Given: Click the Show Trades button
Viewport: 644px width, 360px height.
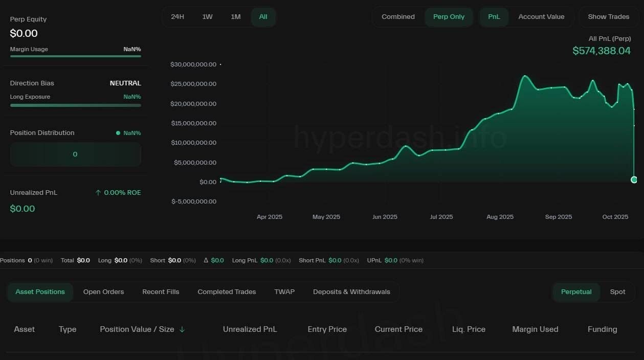Looking at the screenshot, I should (x=608, y=17).
